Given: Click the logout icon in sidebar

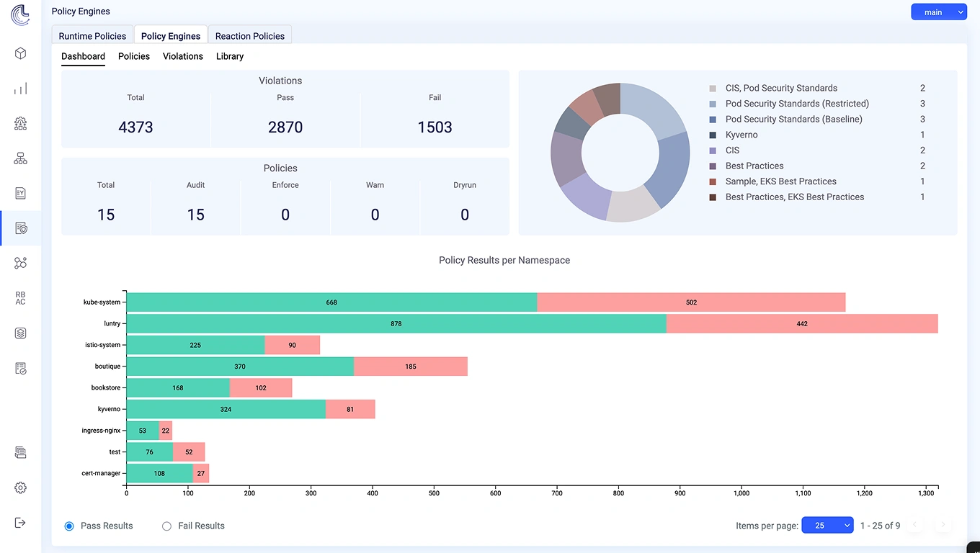Looking at the screenshot, I should 20,522.
